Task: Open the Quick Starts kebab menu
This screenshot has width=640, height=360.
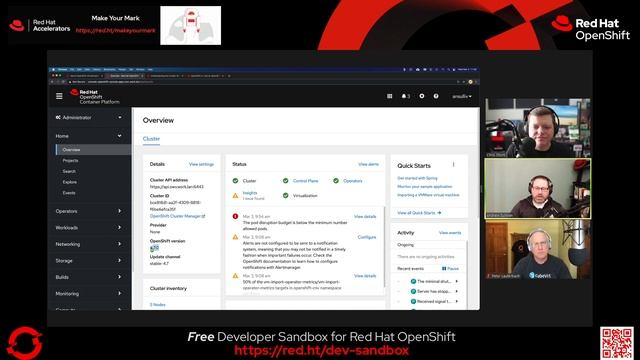Action: [453, 164]
